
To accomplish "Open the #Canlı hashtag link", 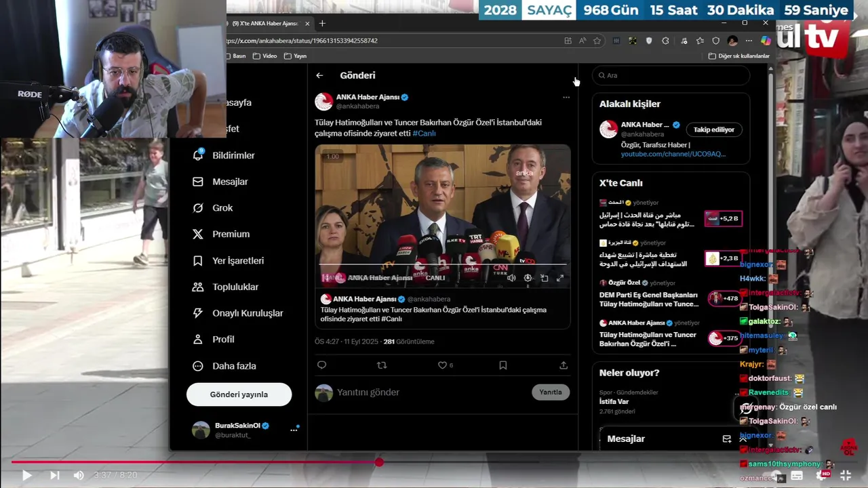I will 424,134.
